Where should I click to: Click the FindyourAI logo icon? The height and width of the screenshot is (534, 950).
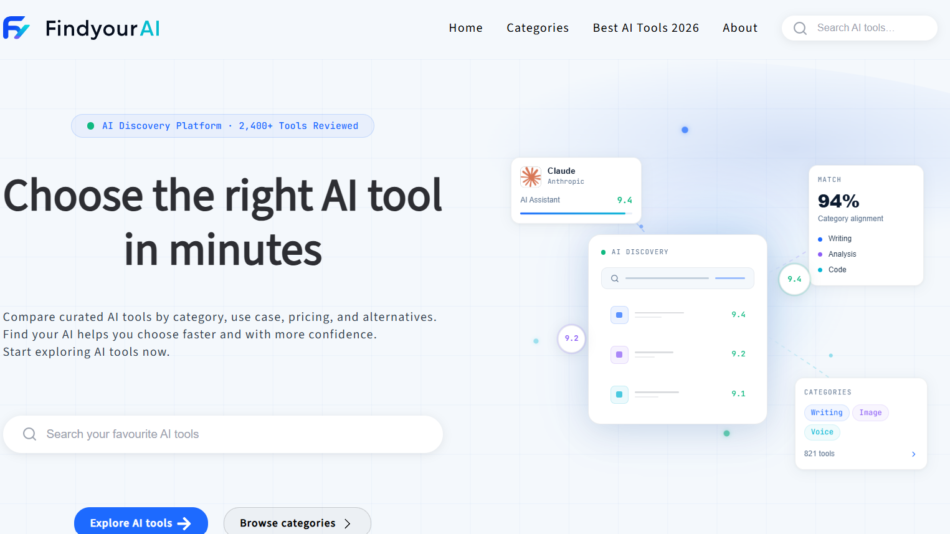16,28
